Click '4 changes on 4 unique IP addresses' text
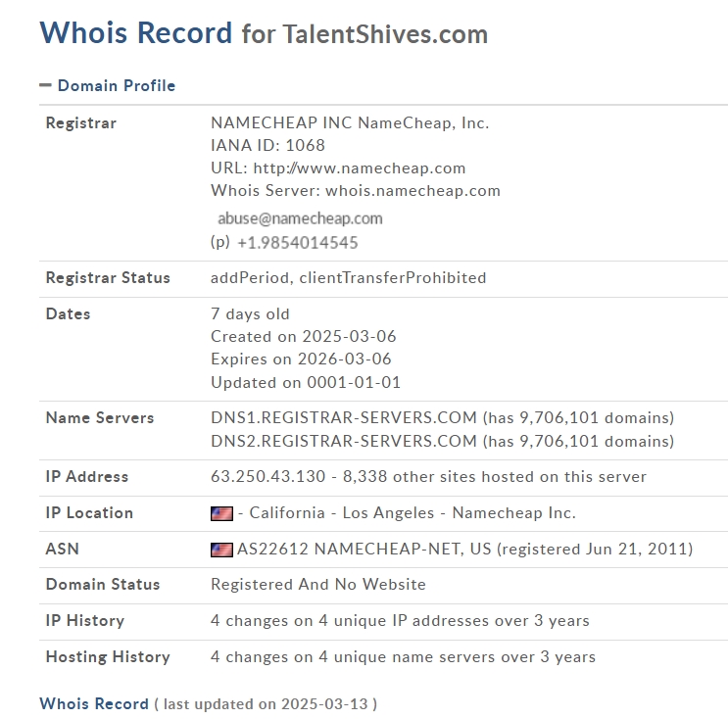Image resolution: width=728 pixels, height=719 pixels. [350, 621]
